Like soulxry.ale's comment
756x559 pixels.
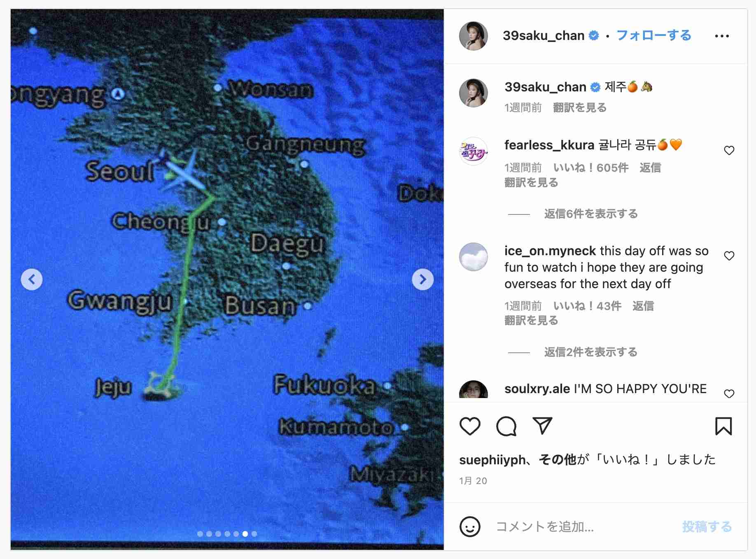(729, 394)
